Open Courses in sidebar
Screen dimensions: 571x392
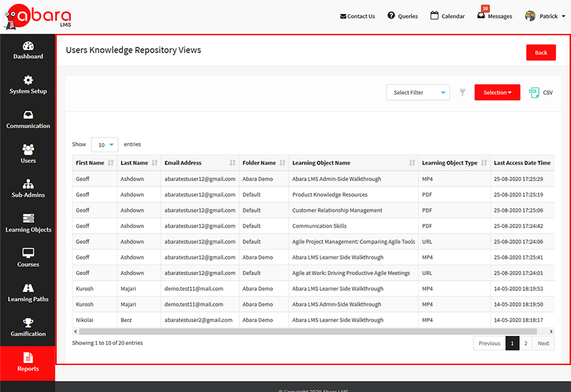28,258
